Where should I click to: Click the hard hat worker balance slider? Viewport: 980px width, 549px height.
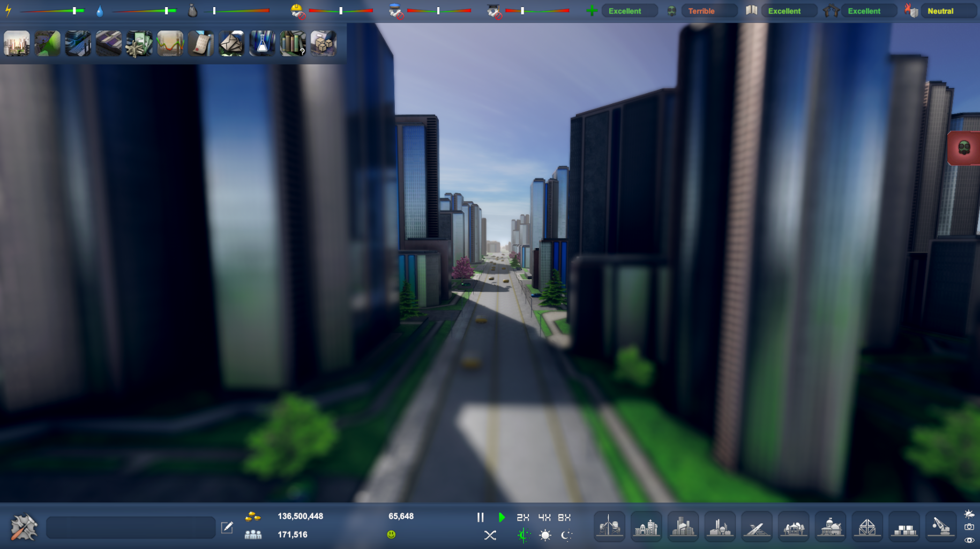(x=340, y=11)
